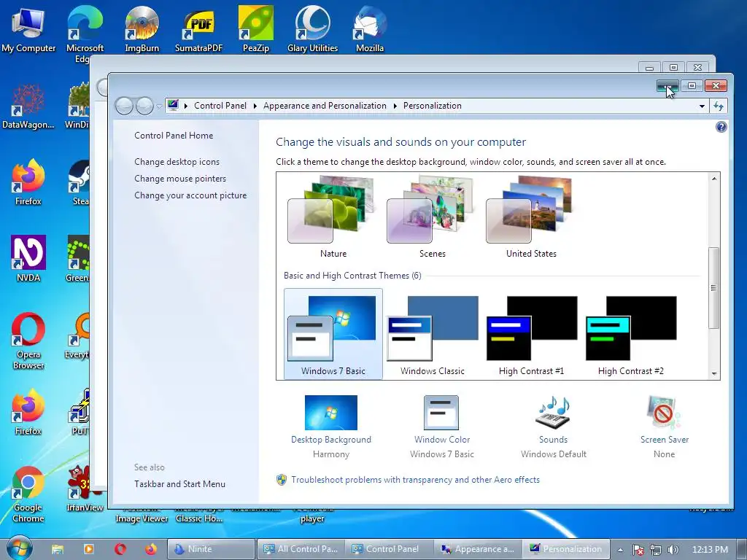The height and width of the screenshot is (560, 747).
Task: Open the recent pages dropdown arrow
Action: [x=159, y=106]
